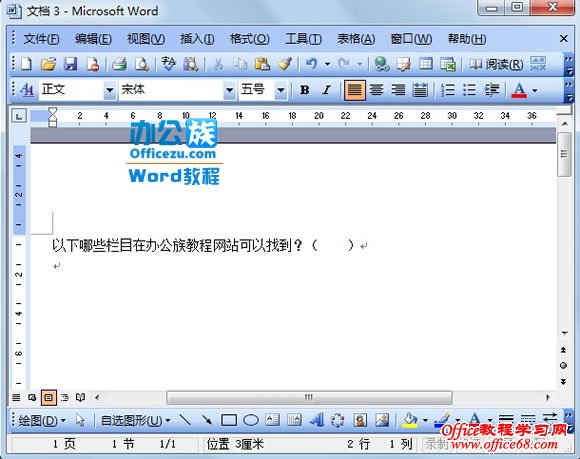Print the document with printer icon
Viewport: 580px width, 459px height.
[119, 64]
